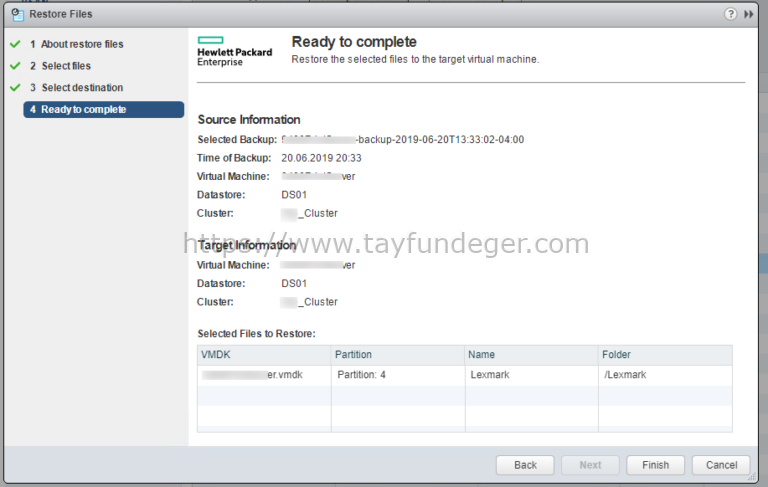768x487 pixels.
Task: Go to step 1 About restore files
Action: click(x=82, y=44)
